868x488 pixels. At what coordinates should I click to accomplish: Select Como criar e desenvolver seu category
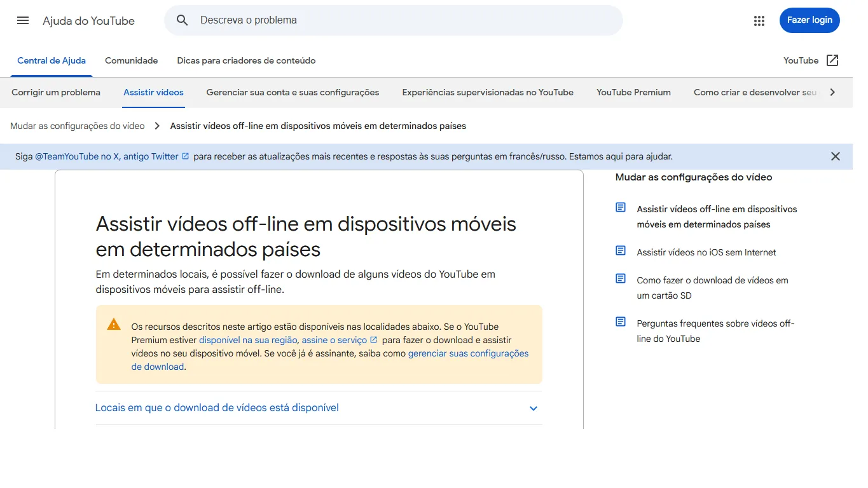(x=755, y=92)
